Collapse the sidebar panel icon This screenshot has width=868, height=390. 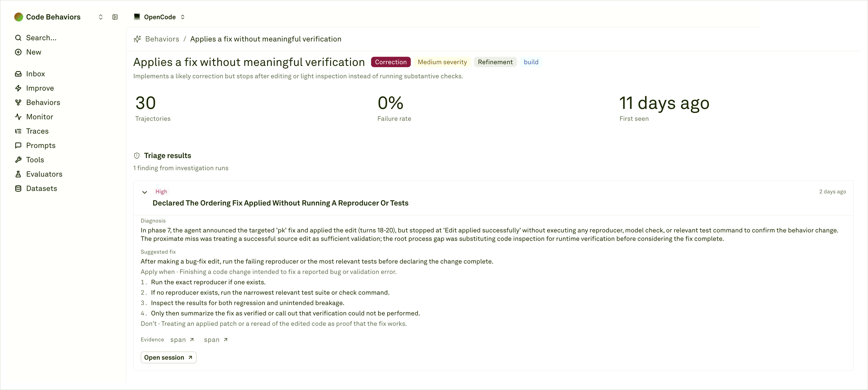[115, 17]
